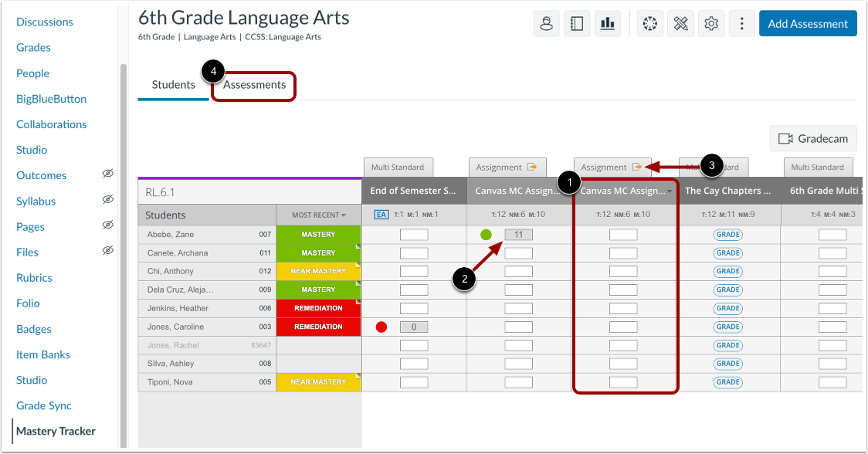868x454 pixels.
Task: Toggle visibility icon next to Files
Action: click(x=108, y=252)
